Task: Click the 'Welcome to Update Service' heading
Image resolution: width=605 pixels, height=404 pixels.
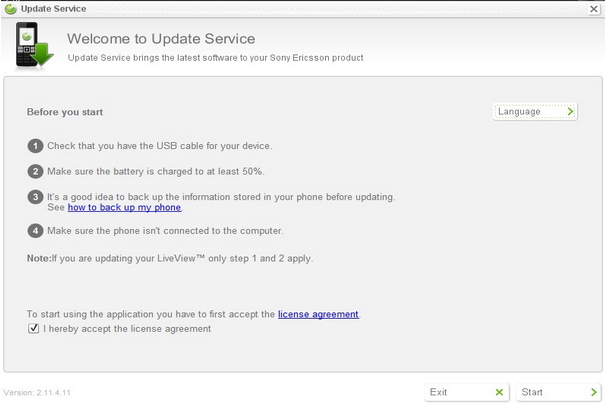Action: pos(161,39)
